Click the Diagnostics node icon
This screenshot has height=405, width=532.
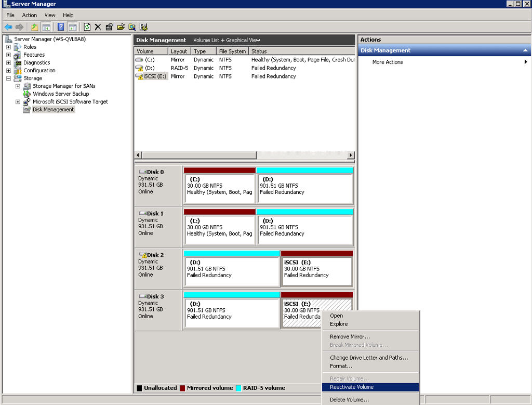(17, 63)
